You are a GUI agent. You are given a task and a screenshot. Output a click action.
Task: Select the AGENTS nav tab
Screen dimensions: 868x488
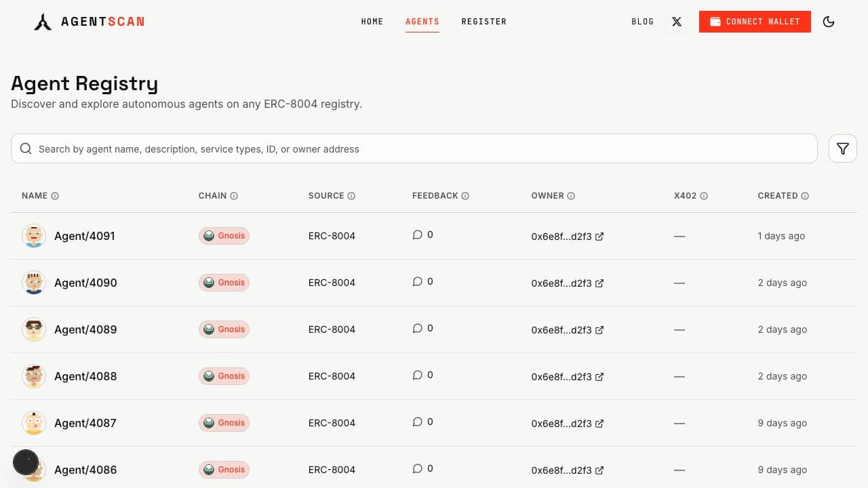[x=422, y=22]
